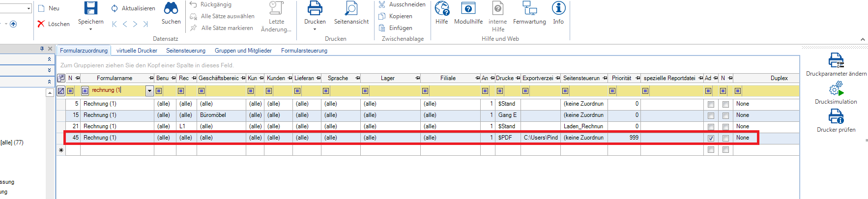Click the Speichern save icon
The image size is (868, 199).
(90, 8)
